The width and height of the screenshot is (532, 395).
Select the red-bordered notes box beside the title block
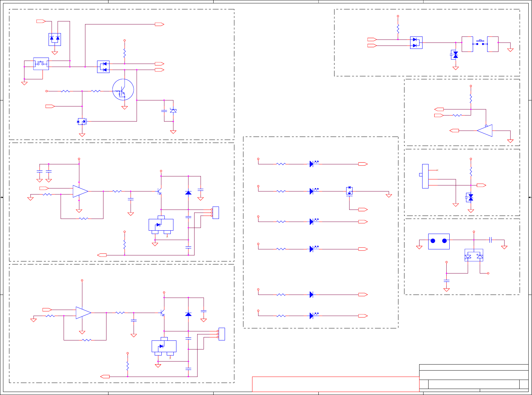pyautogui.click(x=335, y=384)
